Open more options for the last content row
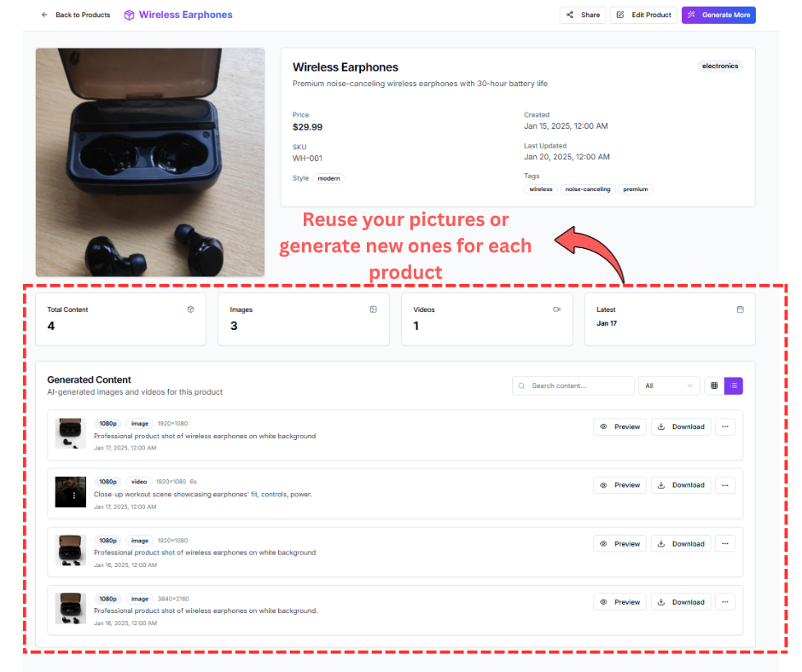The image size is (802, 672). point(725,602)
